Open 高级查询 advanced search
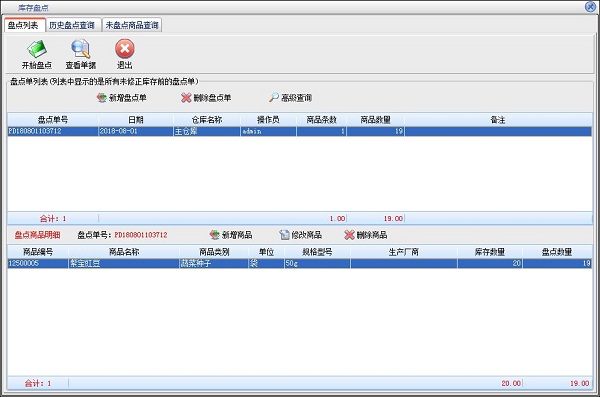Screen dimensions: 600x397 [x=290, y=98]
